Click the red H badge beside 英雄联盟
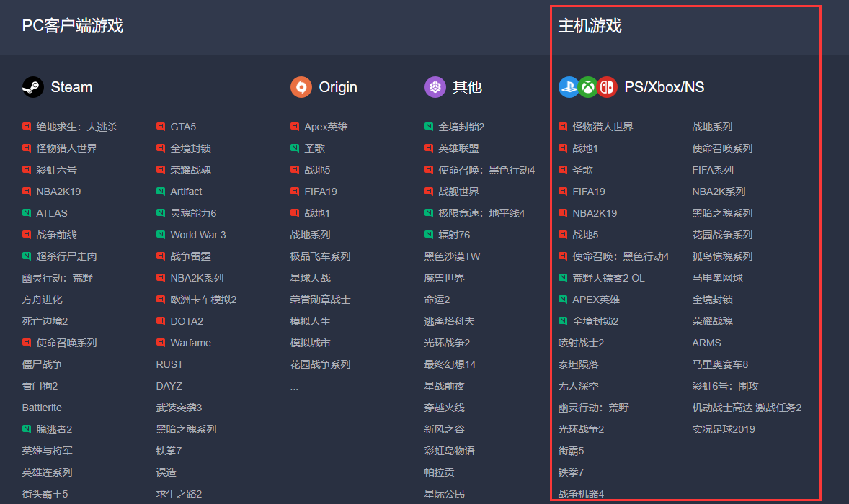Viewport: 849px width, 504px height. [x=429, y=148]
